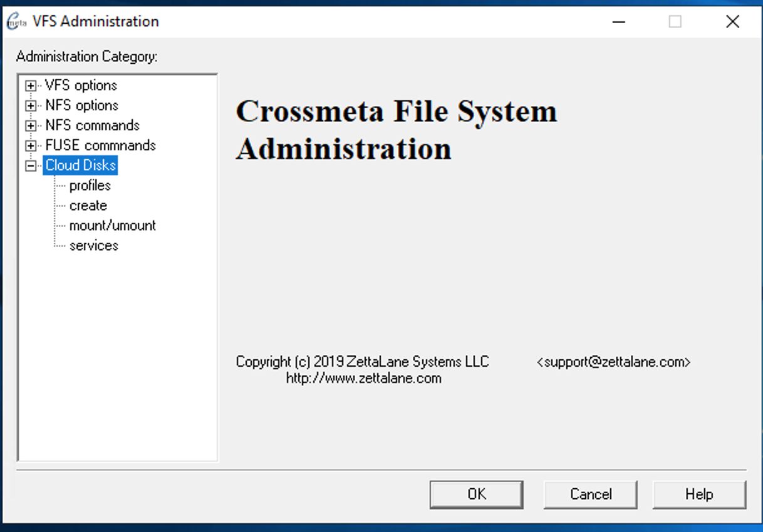
Task: Click the Help button
Action: coord(699,494)
